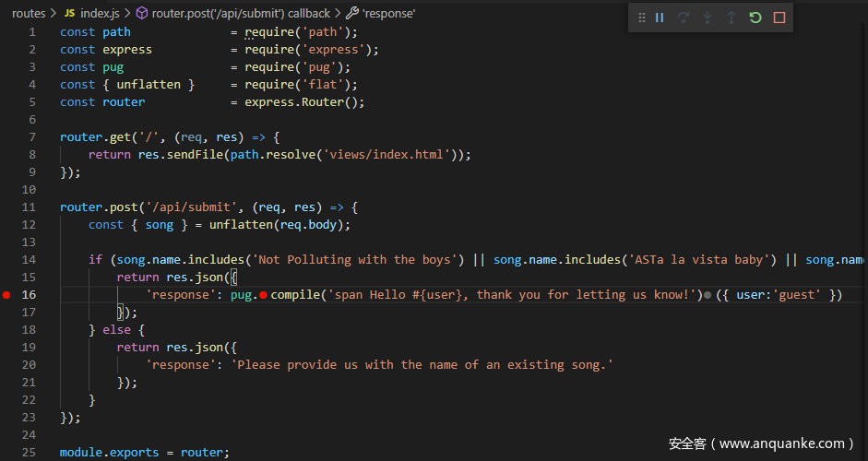
Task: Stop debugging with the red square icon
Action: click(x=779, y=18)
